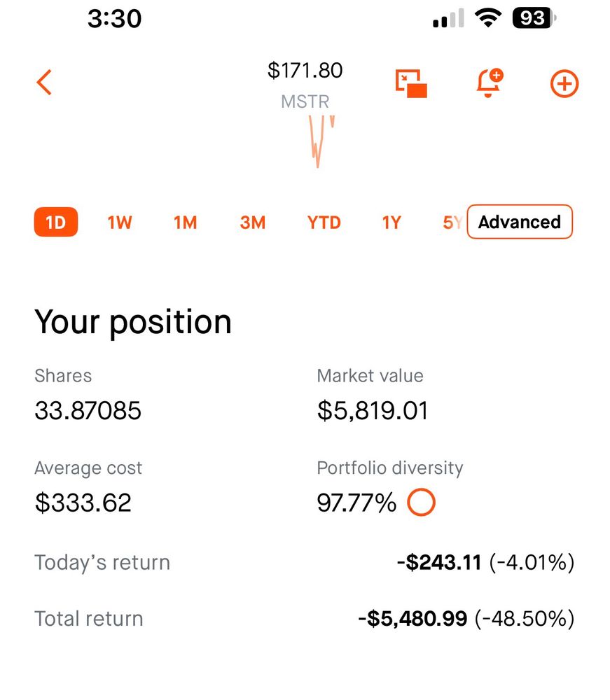This screenshot has width=610, height=700.
Task: Switch chart to 1M range
Action: click(186, 223)
